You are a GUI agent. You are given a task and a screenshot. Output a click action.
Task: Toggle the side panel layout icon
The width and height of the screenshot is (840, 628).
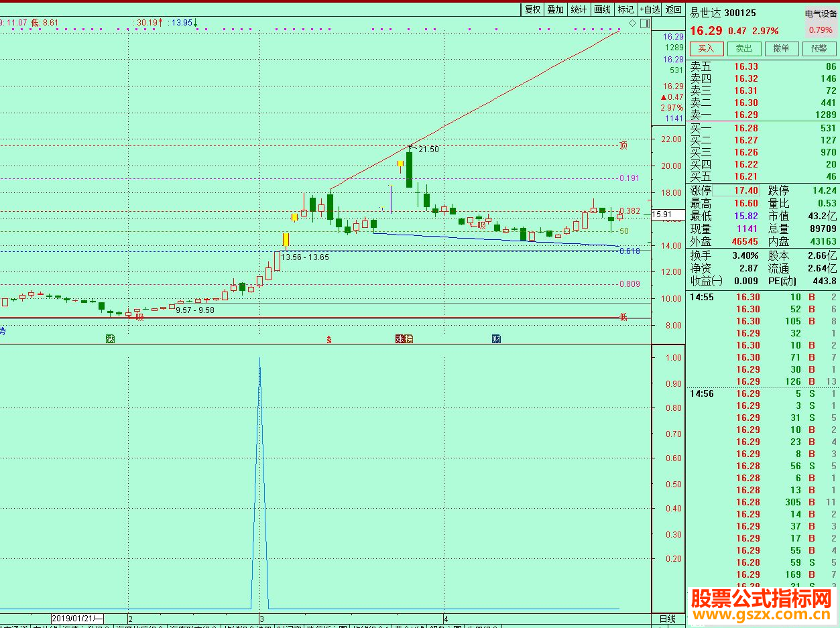[x=644, y=23]
